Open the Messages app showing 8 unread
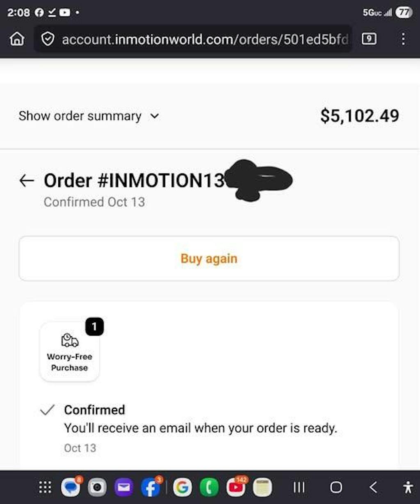 pos(70,487)
